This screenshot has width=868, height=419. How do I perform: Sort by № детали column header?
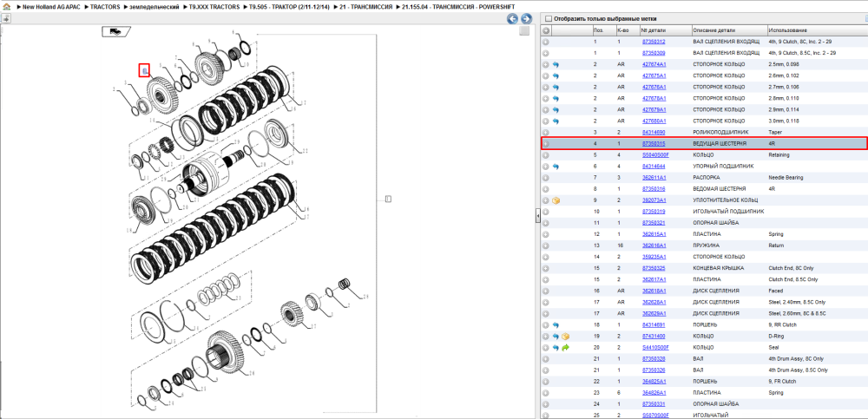coord(666,30)
